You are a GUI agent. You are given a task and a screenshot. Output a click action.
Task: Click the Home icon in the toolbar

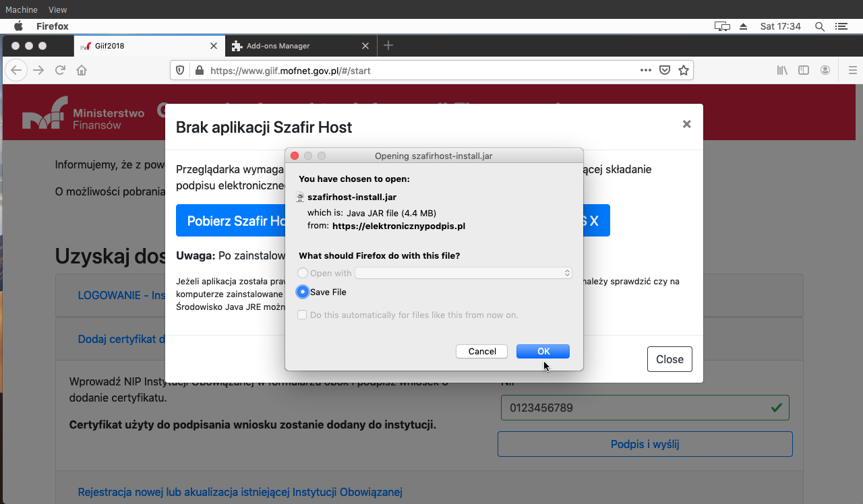(x=82, y=70)
